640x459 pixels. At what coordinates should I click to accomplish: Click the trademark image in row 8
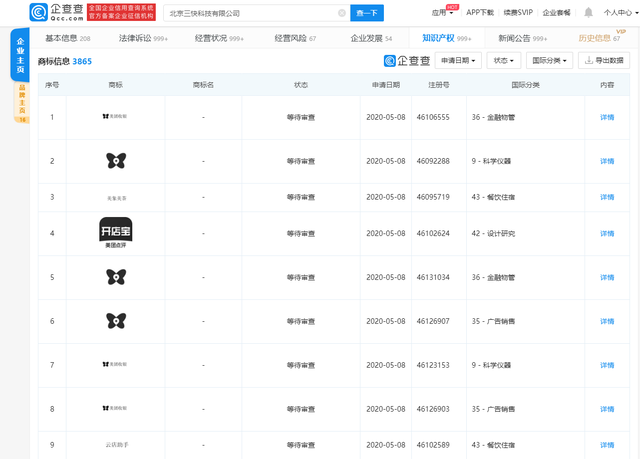click(x=115, y=408)
